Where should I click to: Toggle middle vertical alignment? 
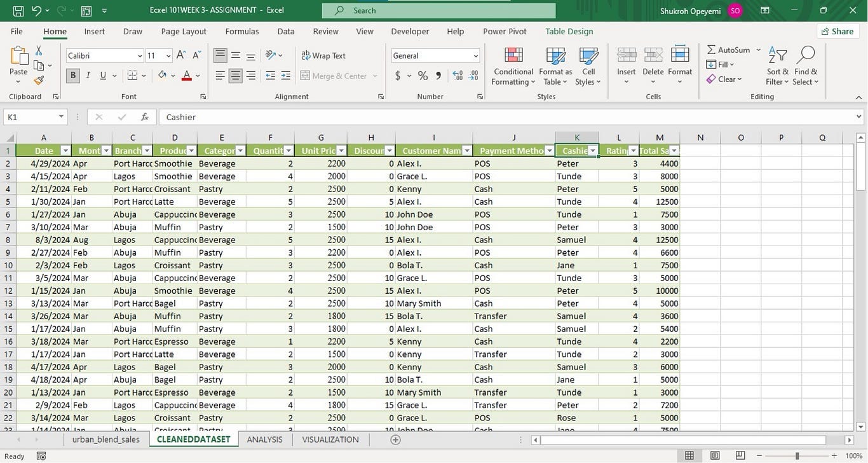point(236,55)
